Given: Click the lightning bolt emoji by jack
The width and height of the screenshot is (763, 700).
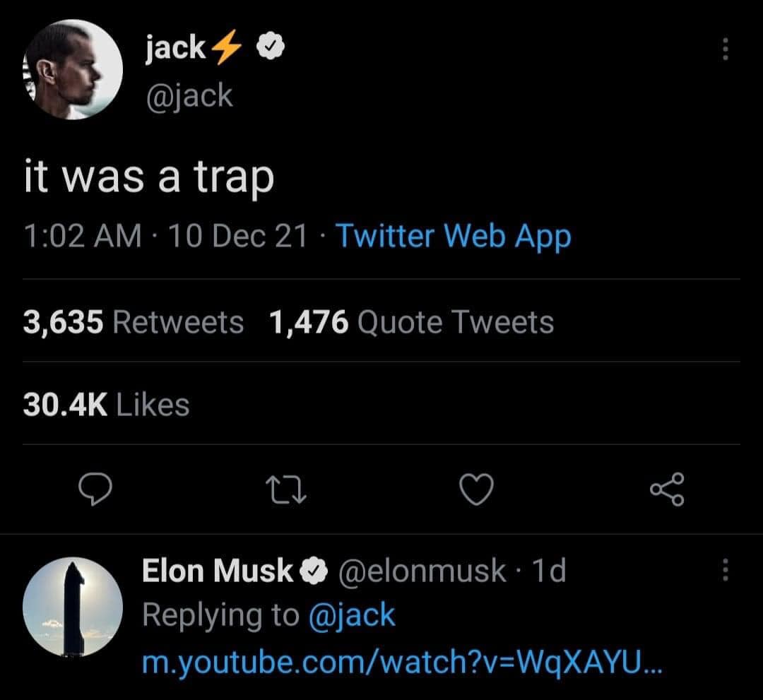Looking at the screenshot, I should 225,49.
